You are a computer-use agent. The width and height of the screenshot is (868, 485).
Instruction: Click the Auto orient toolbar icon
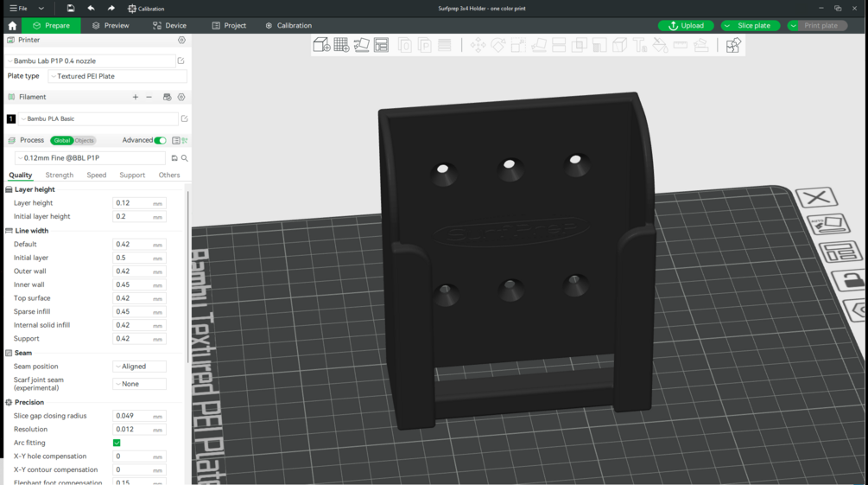tap(362, 45)
